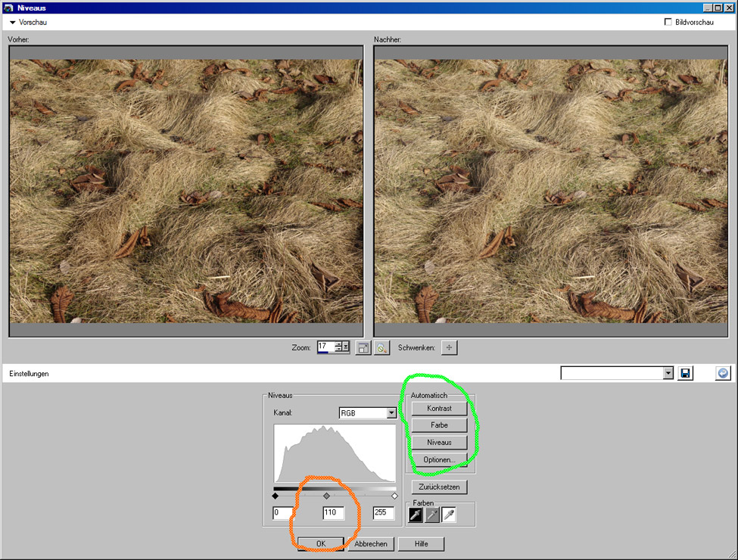738x560 pixels.
Task: Open Hilfe
Action: [x=422, y=543]
